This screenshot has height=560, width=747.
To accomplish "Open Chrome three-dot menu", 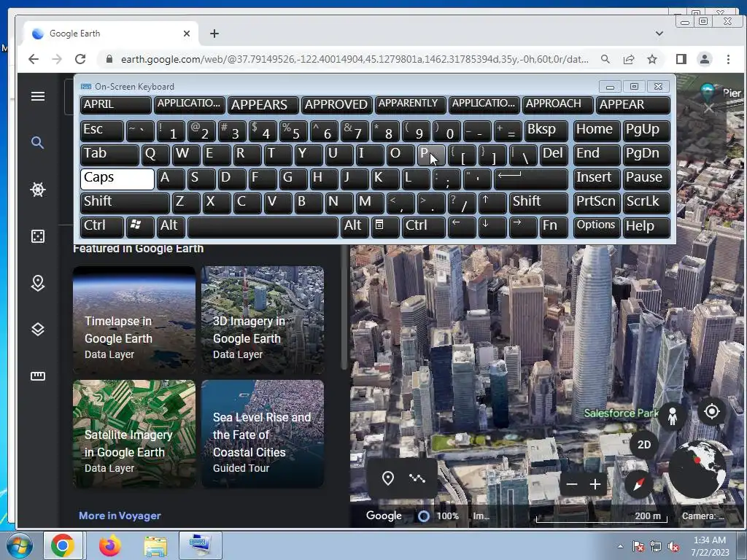I will (728, 59).
